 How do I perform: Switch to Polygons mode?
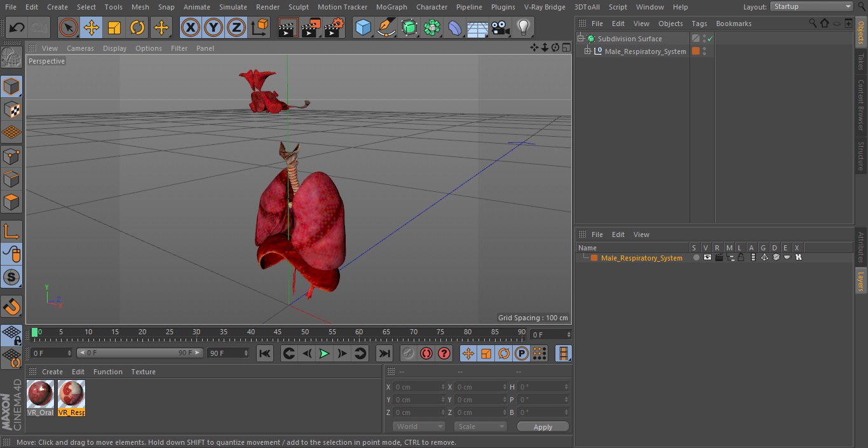11,202
